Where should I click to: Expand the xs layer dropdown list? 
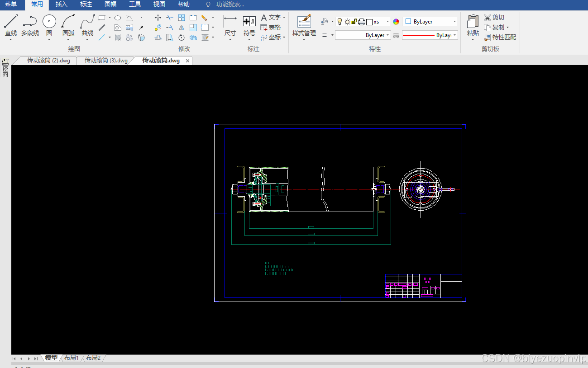pyautogui.click(x=387, y=22)
